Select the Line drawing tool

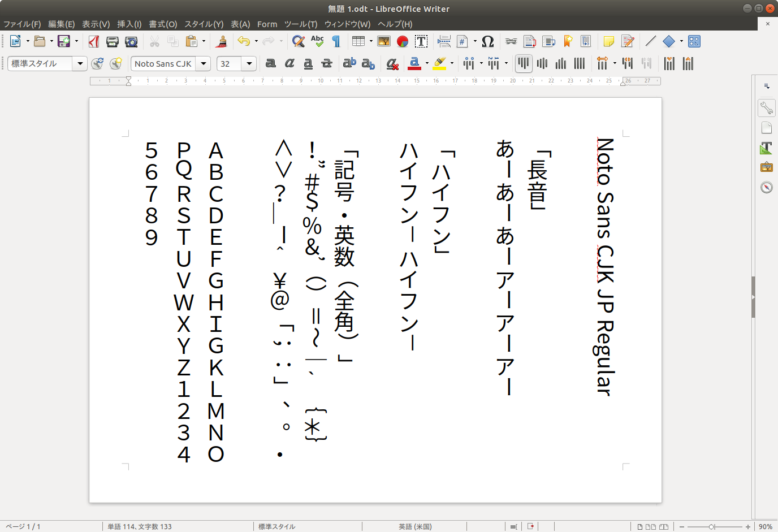pos(651,41)
